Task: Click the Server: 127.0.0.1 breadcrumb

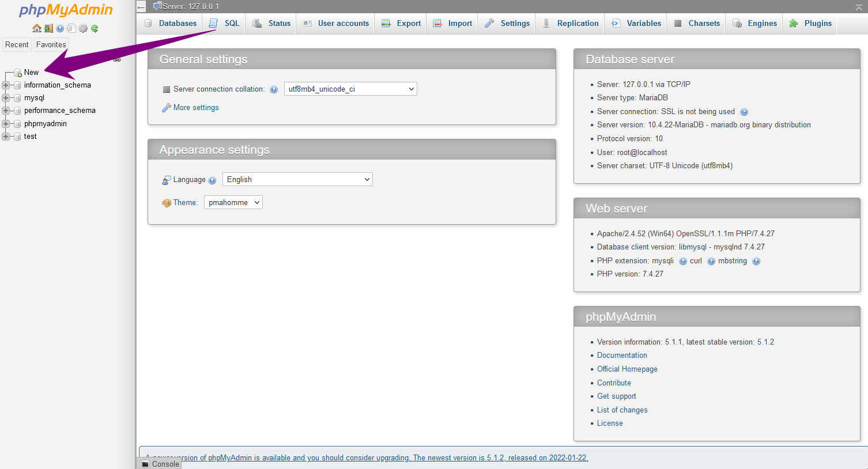Action: pyautogui.click(x=191, y=7)
